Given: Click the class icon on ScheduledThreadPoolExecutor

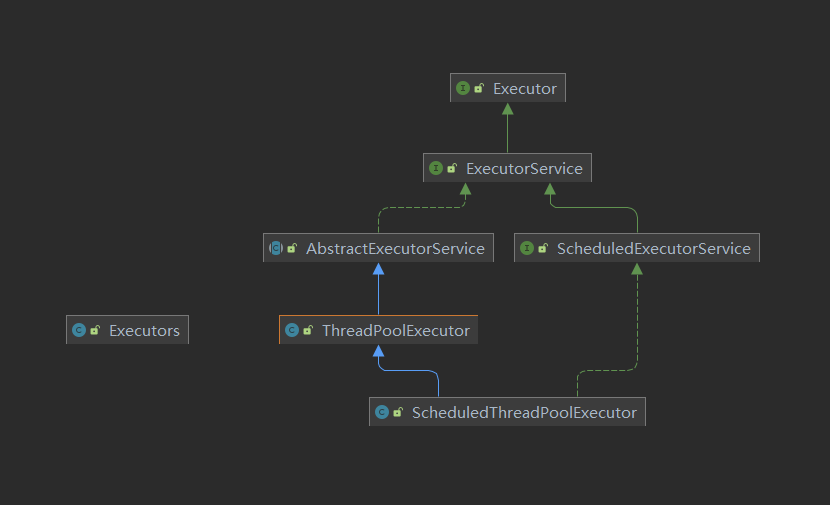Looking at the screenshot, I should coord(382,412).
